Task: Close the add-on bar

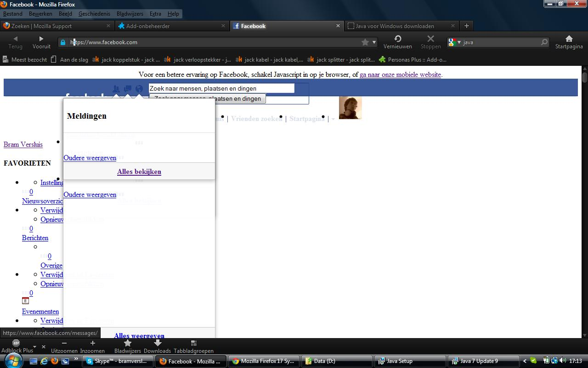Action: point(44,347)
